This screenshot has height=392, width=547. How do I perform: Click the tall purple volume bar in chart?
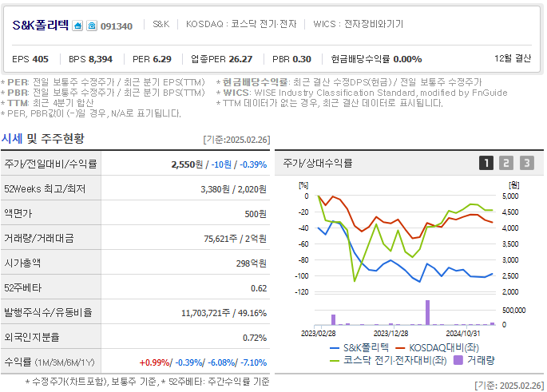pyautogui.click(x=427, y=312)
